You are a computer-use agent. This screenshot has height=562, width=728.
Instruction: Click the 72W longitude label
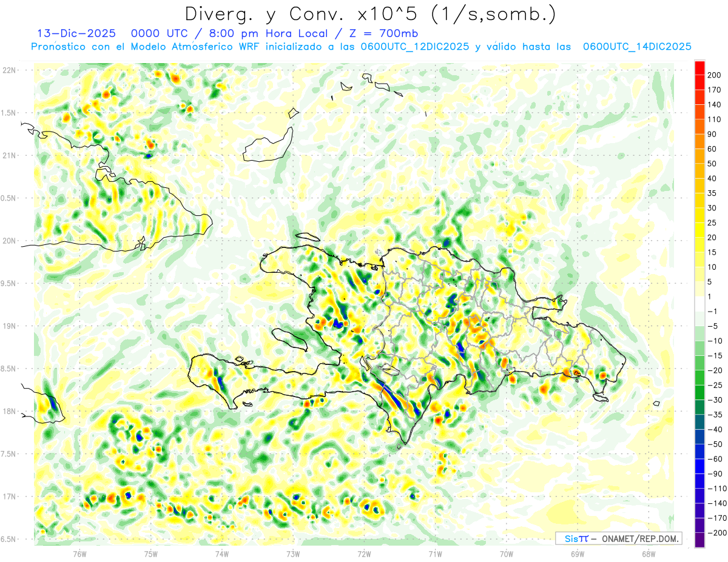coord(364,554)
